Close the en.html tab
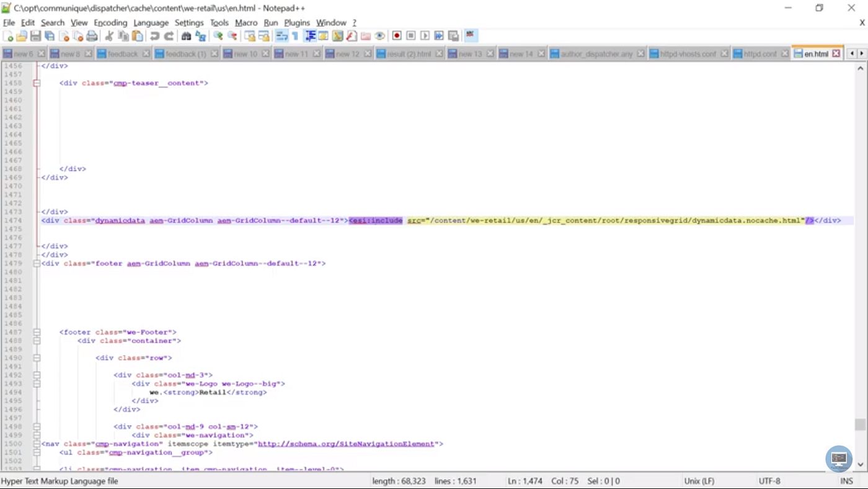Image resolution: width=868 pixels, height=489 pixels. [x=836, y=54]
